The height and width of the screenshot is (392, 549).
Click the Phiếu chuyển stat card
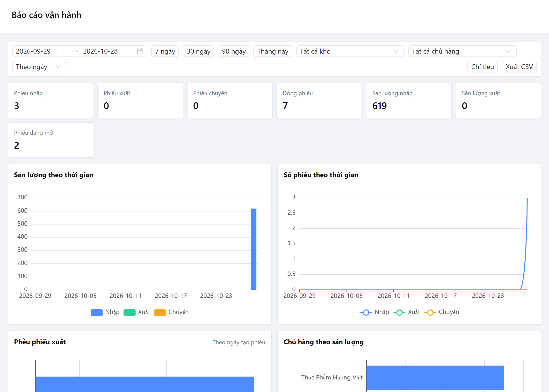(230, 100)
